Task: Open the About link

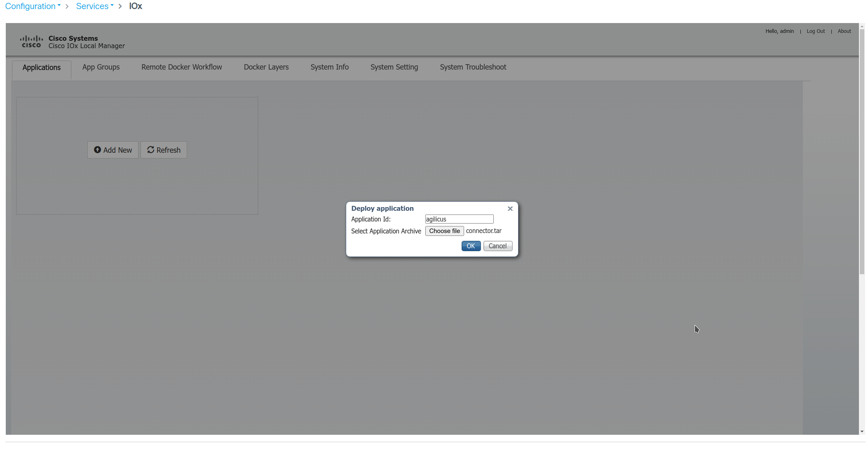Action: 844,31
